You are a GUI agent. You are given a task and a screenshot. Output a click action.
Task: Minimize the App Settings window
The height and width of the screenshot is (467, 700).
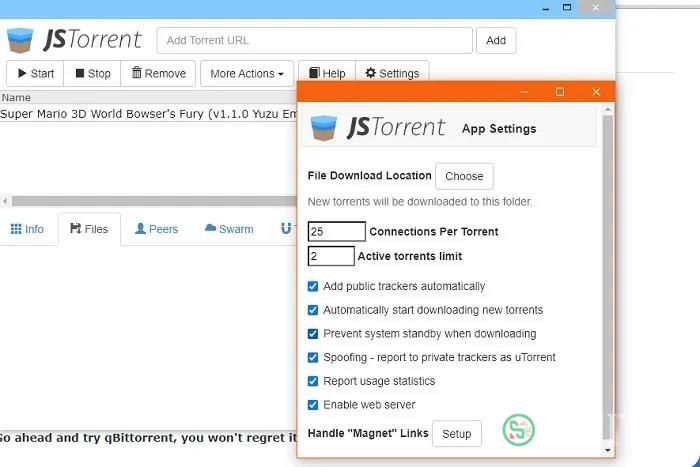coord(524,92)
